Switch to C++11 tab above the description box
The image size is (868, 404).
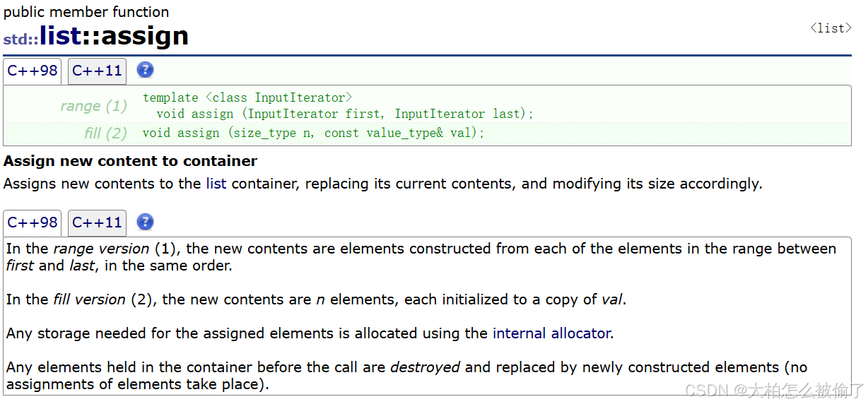98,222
